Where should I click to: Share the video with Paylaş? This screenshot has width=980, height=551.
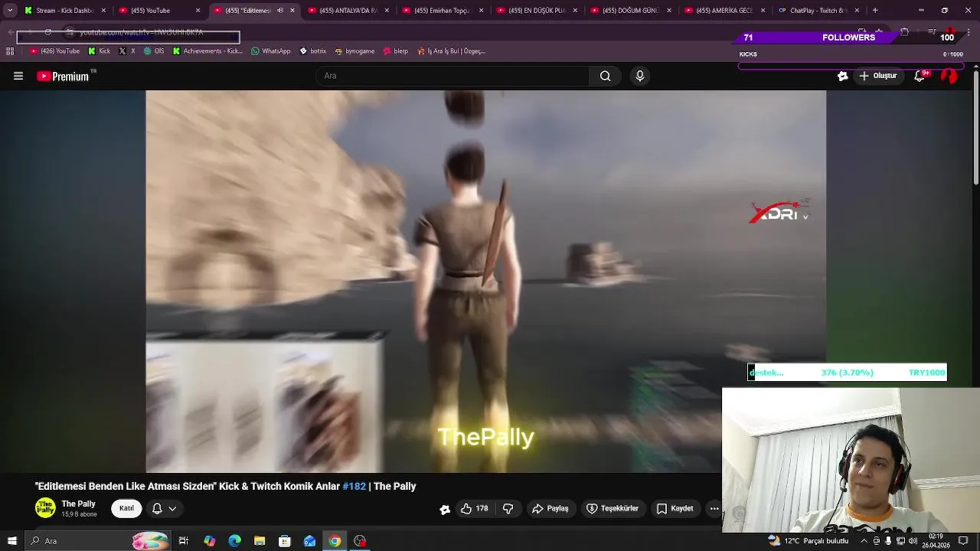550,508
